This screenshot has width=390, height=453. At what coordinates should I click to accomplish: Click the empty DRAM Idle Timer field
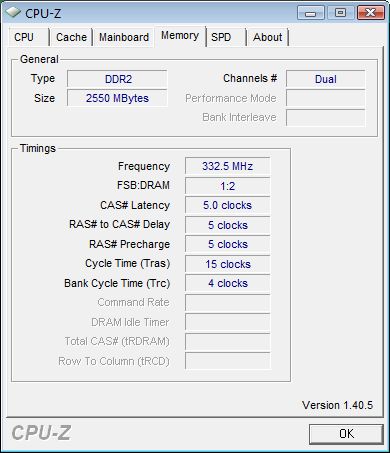[227, 322]
